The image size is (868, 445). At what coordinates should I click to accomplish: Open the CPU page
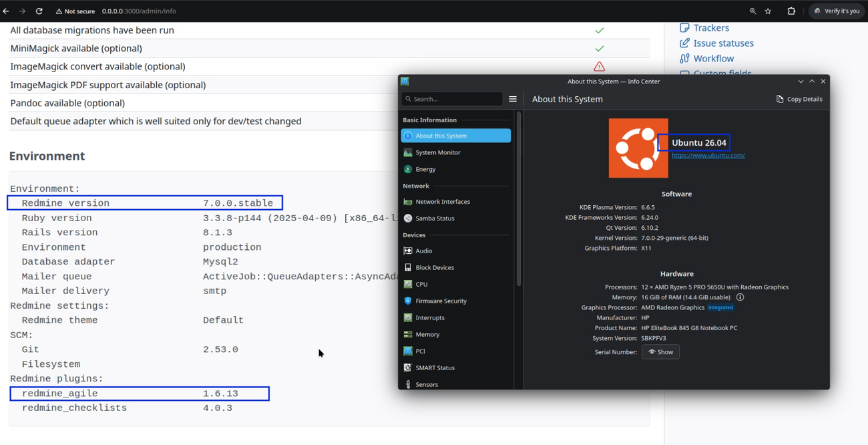(x=456, y=284)
